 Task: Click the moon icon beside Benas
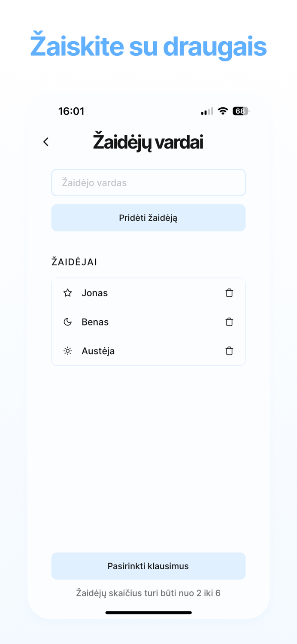(x=67, y=322)
